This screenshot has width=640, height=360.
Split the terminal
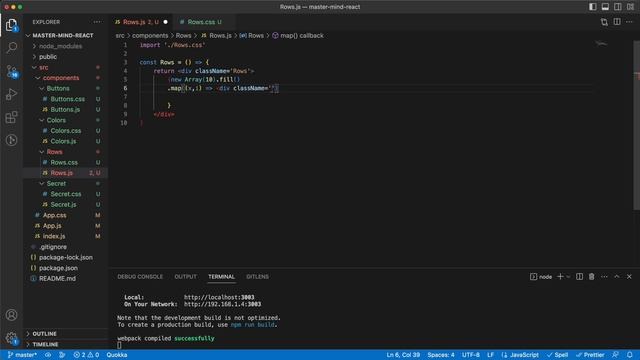(x=579, y=277)
